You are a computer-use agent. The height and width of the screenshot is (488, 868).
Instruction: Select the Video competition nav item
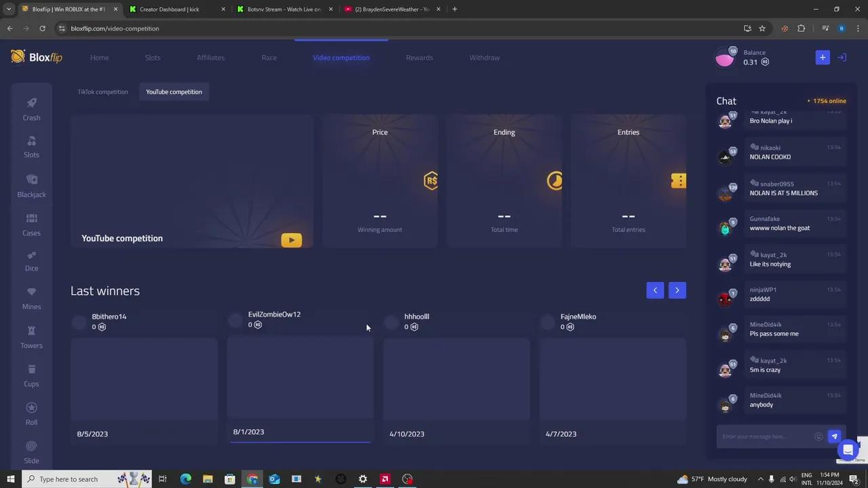tap(341, 58)
